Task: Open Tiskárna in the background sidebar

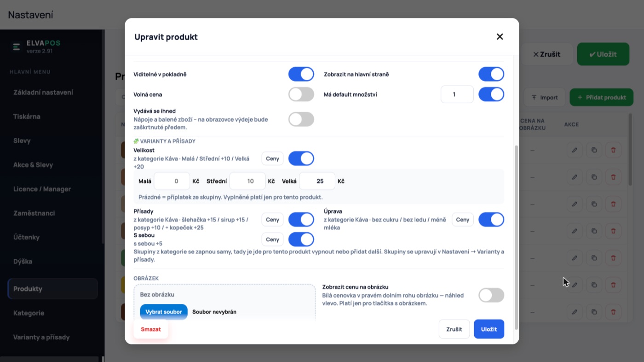Action: [x=27, y=117]
